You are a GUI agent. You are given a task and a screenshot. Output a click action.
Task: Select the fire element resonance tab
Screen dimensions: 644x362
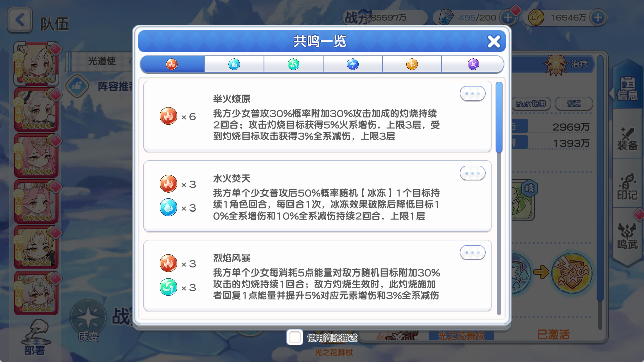click(172, 64)
